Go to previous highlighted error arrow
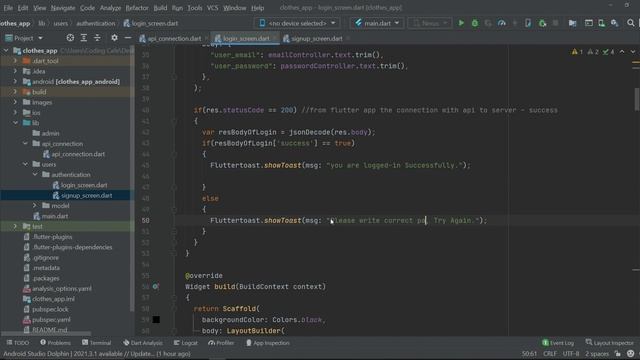 pyautogui.click(x=622, y=52)
